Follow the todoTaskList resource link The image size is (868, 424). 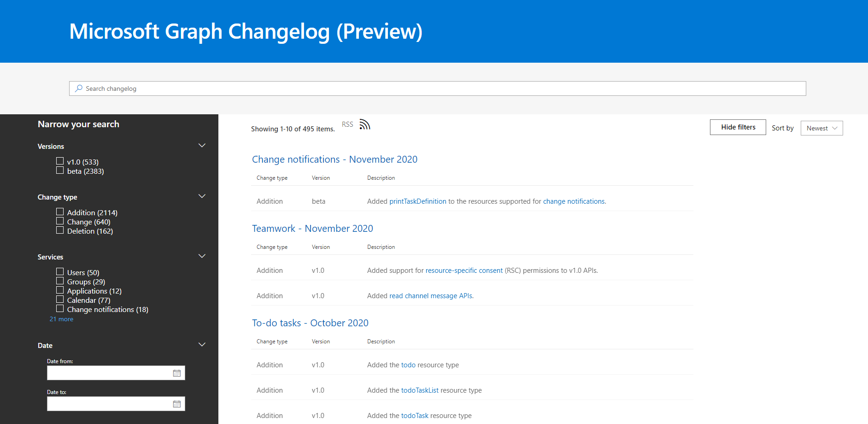click(420, 390)
